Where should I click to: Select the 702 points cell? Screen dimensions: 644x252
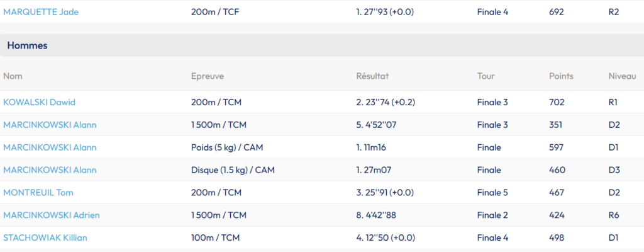(x=557, y=102)
